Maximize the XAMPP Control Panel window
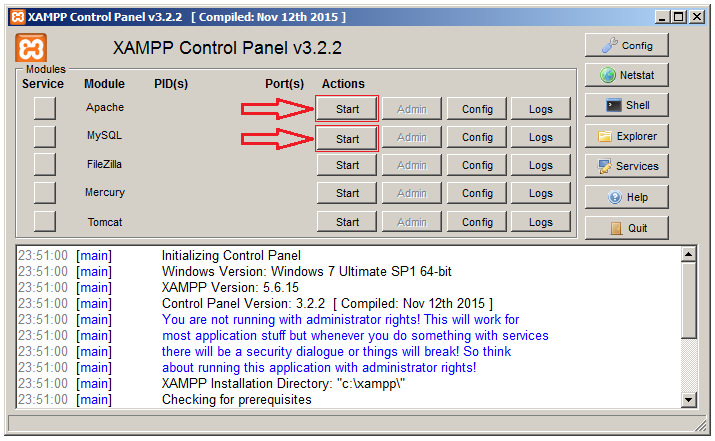The image size is (715, 441). click(679, 17)
